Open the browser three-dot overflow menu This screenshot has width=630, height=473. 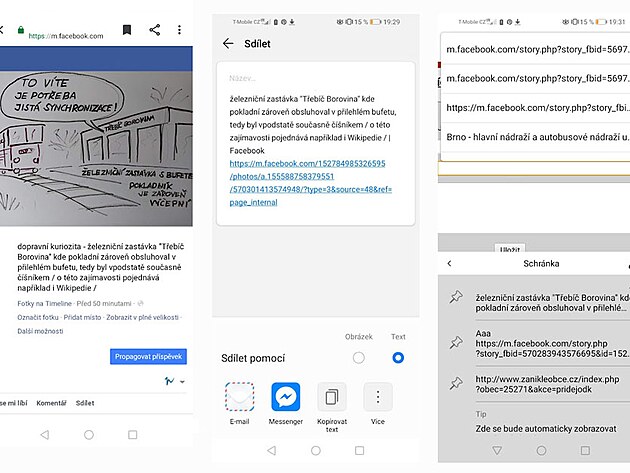[x=180, y=31]
